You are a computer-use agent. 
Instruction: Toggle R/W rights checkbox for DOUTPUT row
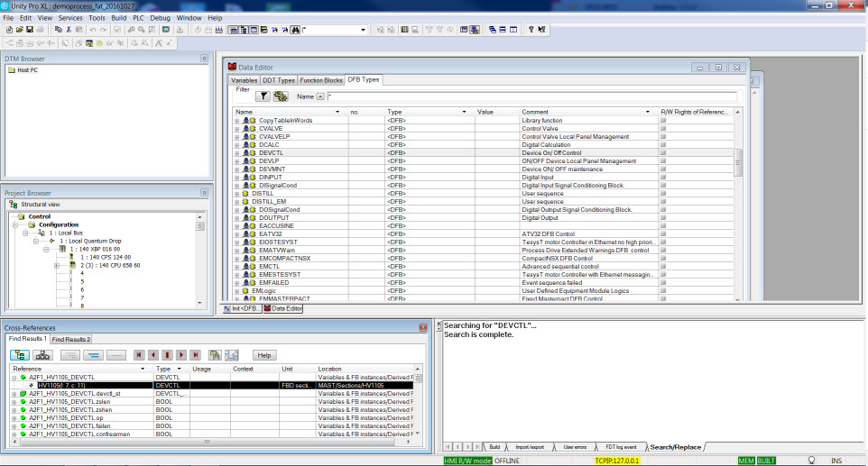(x=662, y=218)
